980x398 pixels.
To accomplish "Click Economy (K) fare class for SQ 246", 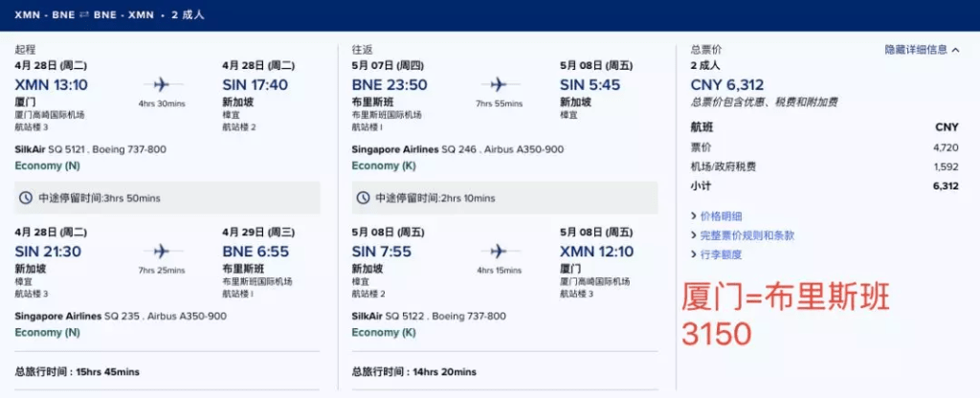I will [385, 166].
